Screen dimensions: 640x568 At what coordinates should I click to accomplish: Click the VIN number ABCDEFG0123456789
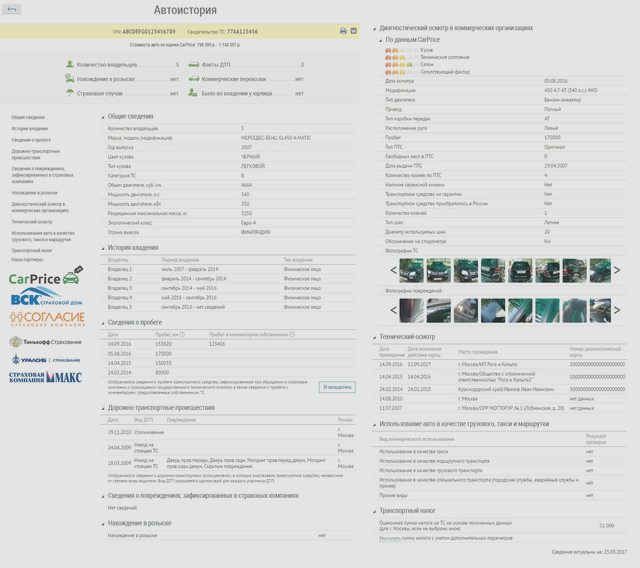tap(149, 31)
